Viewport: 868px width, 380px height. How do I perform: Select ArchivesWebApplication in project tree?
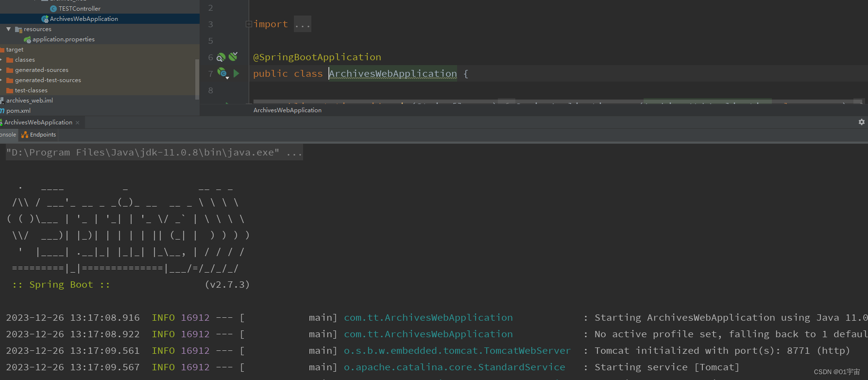(84, 19)
